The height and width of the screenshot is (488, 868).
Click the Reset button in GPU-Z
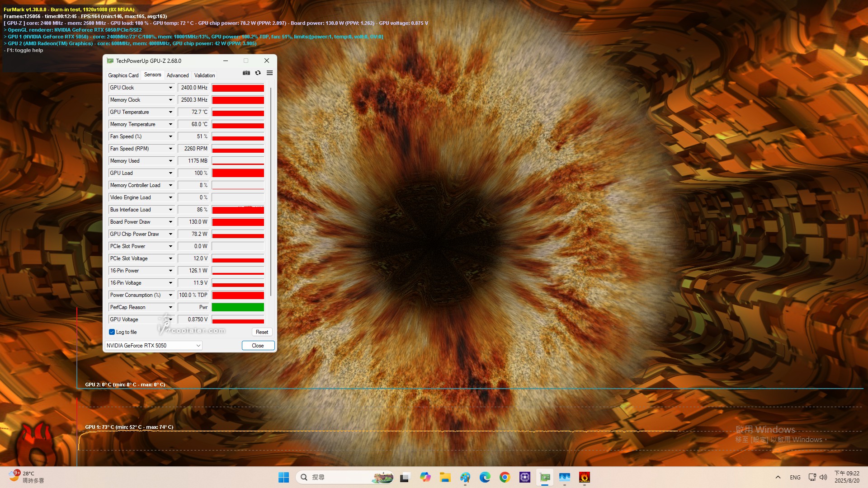(x=262, y=332)
